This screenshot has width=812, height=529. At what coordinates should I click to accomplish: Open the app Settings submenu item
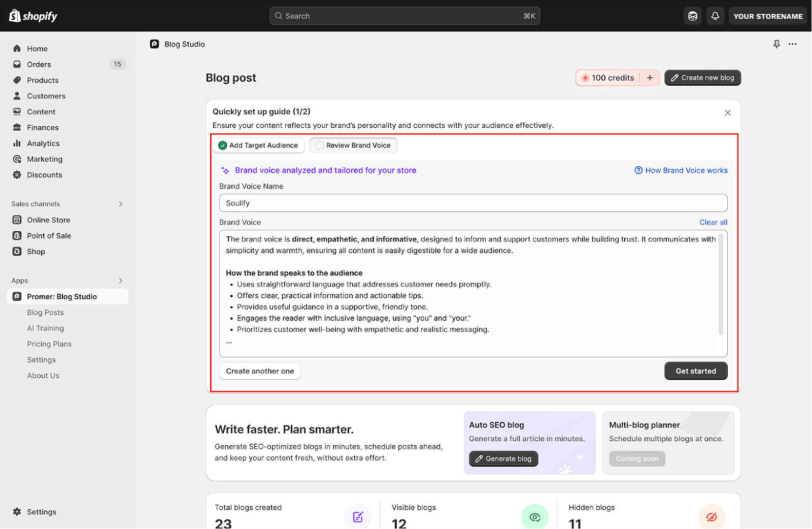pos(42,360)
